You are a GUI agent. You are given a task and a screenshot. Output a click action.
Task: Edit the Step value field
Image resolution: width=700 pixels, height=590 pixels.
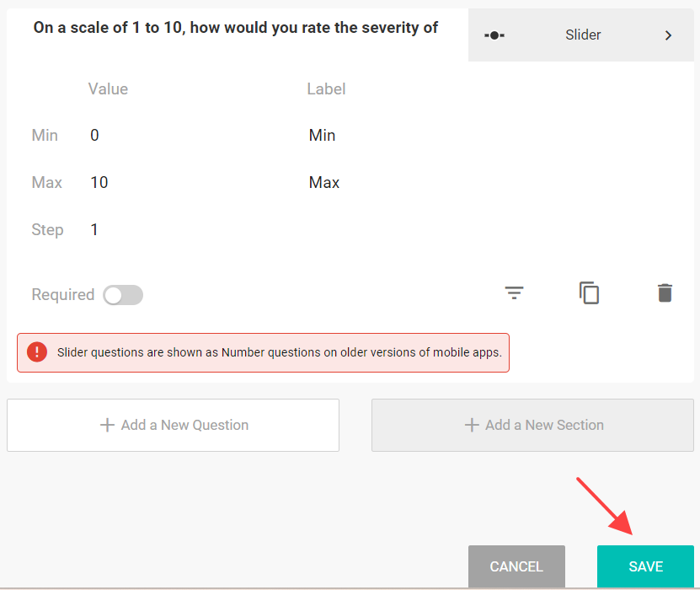coord(188,229)
